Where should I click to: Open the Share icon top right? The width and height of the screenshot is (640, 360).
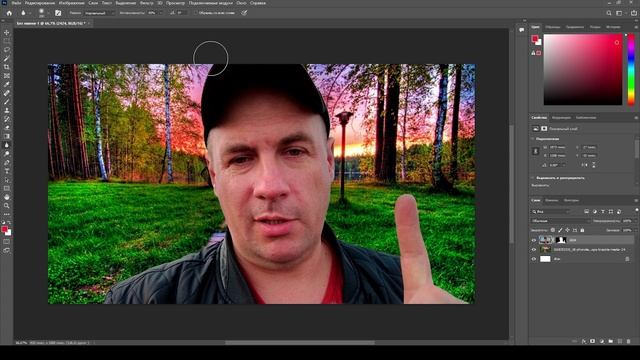coord(633,13)
